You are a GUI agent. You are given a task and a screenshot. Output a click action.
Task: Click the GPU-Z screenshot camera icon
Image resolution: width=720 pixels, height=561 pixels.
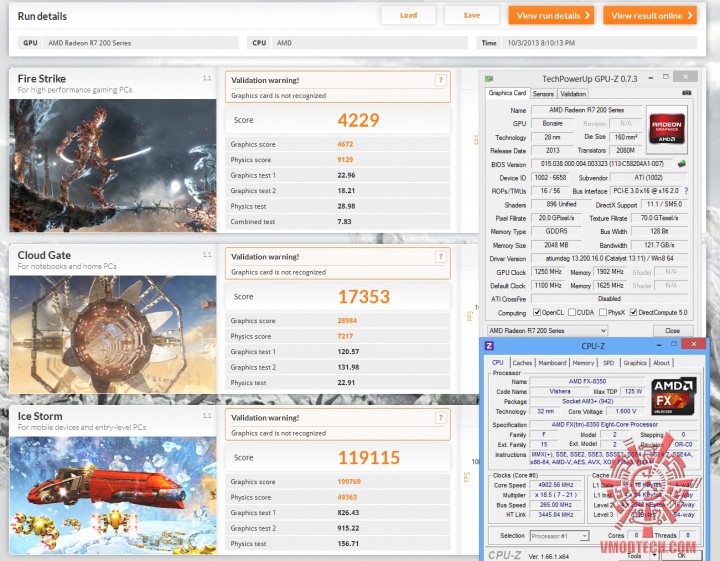pyautogui.click(x=686, y=93)
